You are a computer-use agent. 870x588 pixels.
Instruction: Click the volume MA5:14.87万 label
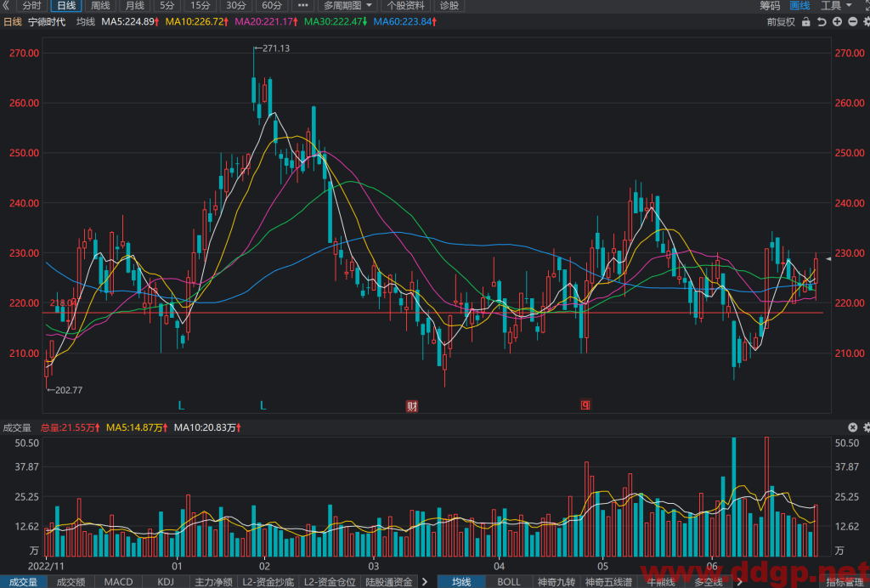(x=137, y=427)
